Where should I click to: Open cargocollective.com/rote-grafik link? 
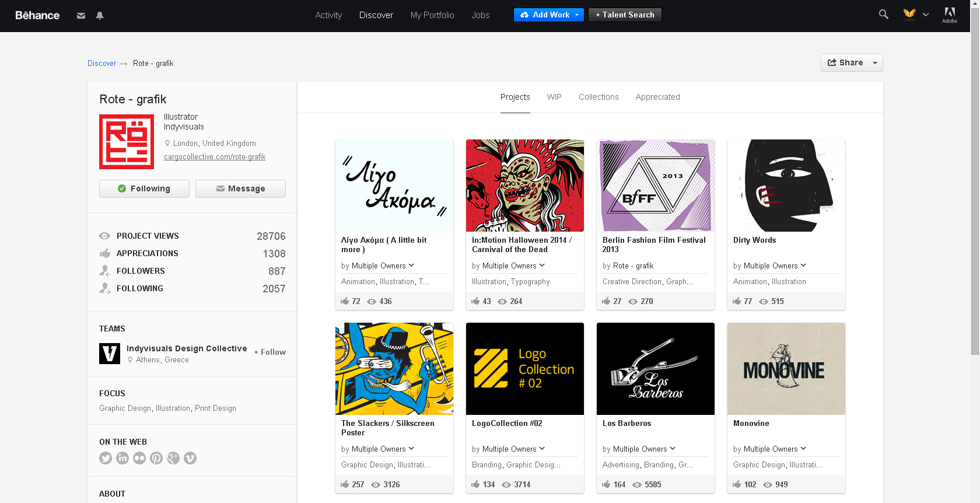(215, 157)
